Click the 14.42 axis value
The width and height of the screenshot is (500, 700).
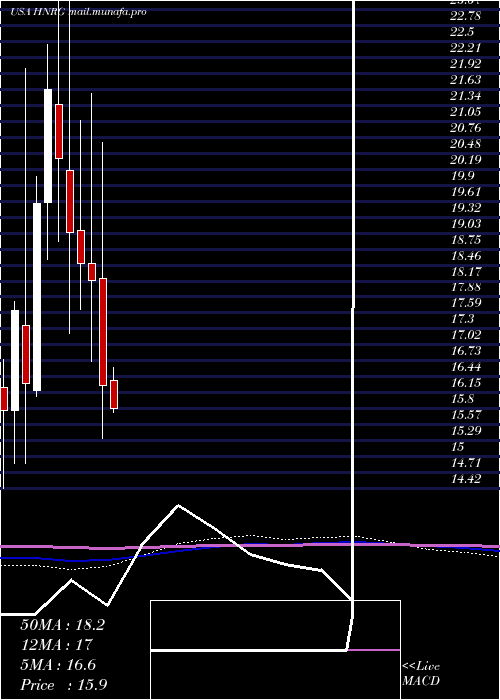(466, 479)
